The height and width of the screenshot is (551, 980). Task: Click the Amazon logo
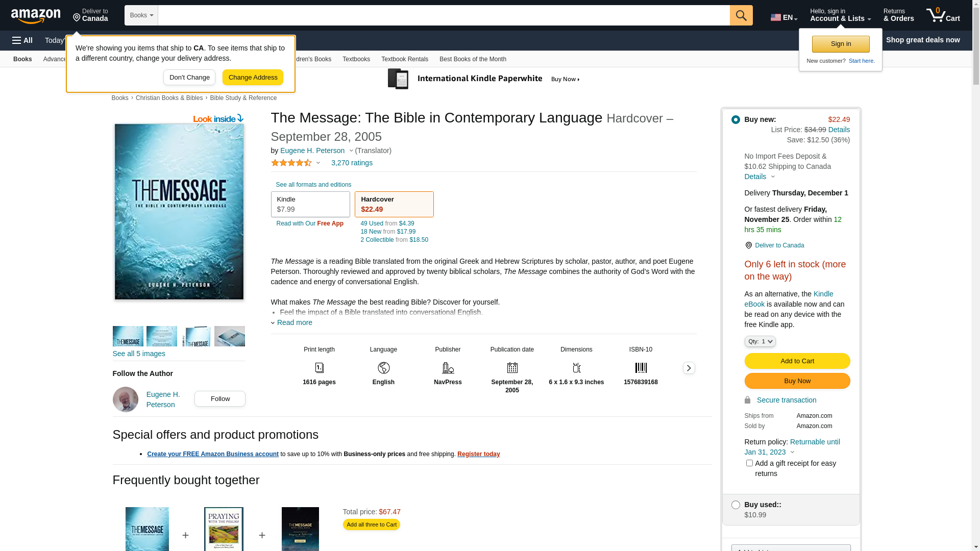[36, 16]
